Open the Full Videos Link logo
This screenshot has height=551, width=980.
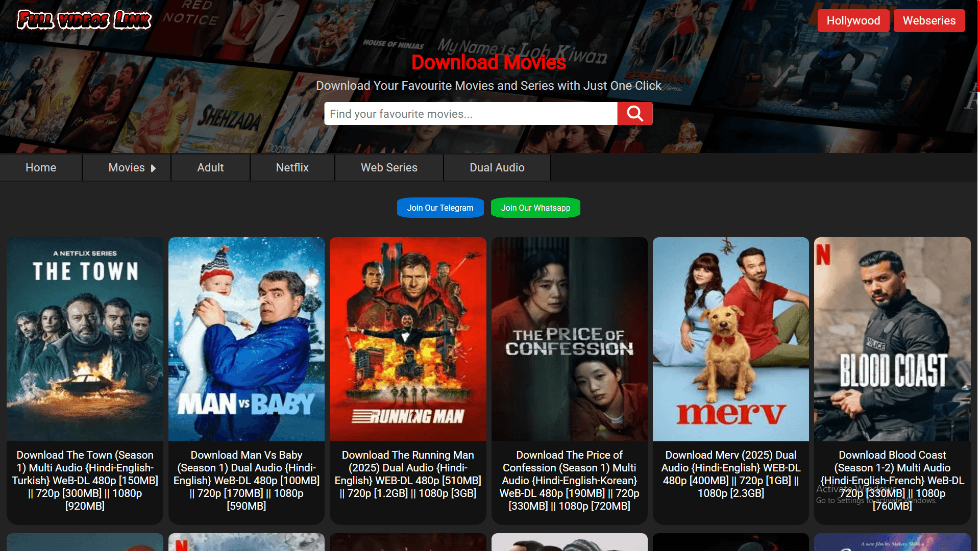point(84,20)
